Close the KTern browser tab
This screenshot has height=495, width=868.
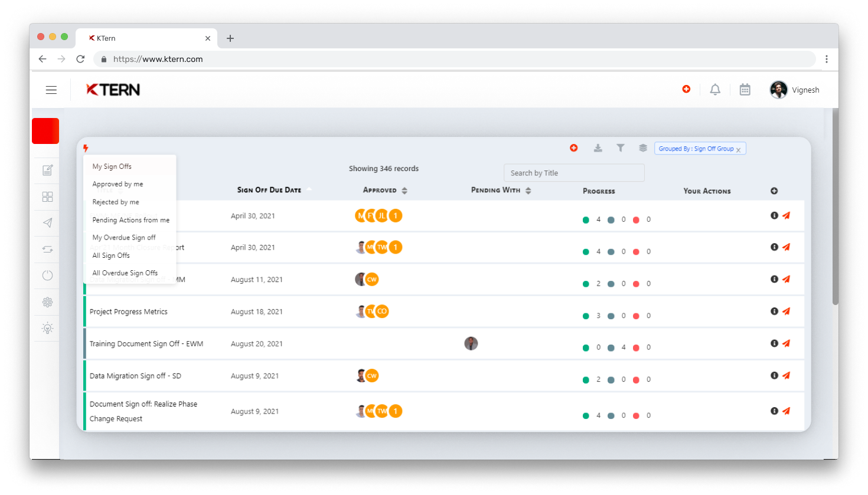[208, 38]
